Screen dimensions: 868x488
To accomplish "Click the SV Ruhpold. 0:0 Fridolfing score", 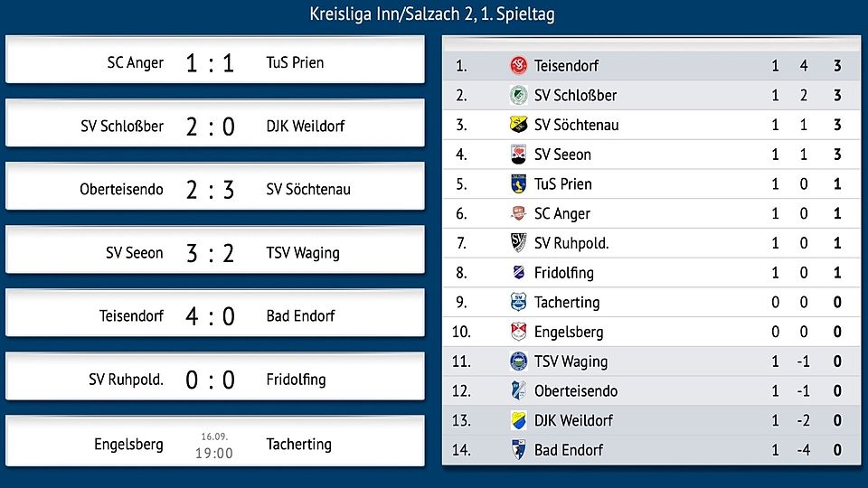I will pos(211,380).
